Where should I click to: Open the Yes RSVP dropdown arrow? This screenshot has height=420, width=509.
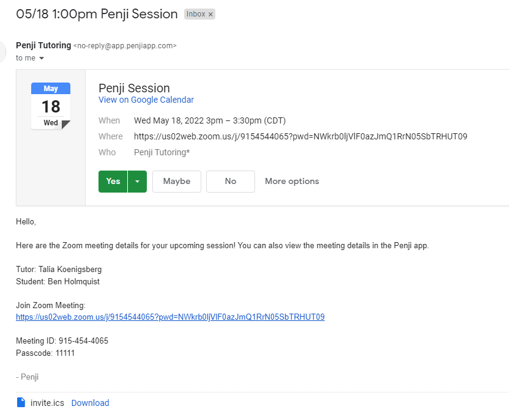tap(137, 181)
